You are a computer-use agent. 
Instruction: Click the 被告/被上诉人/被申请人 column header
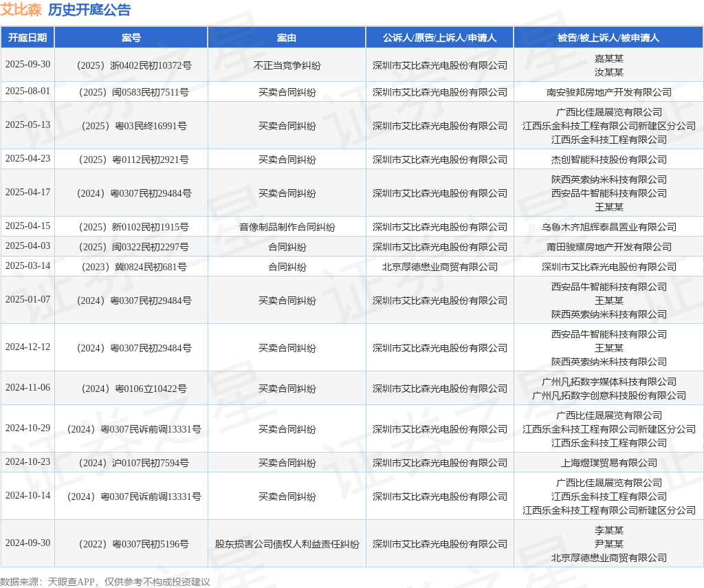608,38
